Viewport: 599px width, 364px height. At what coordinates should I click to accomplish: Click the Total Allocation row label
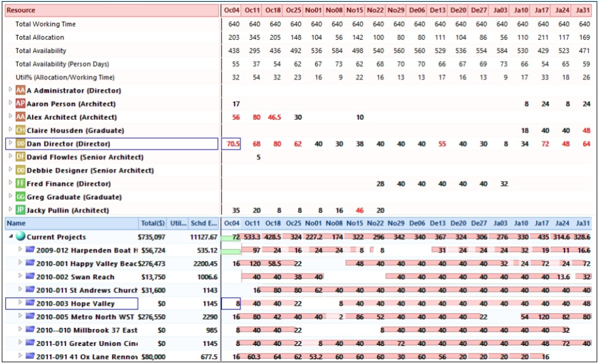click(40, 37)
